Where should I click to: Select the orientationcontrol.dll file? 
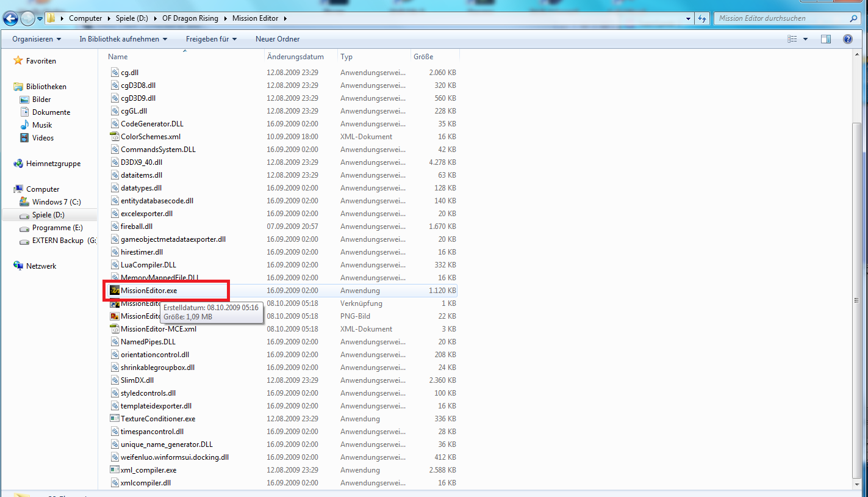tap(155, 355)
